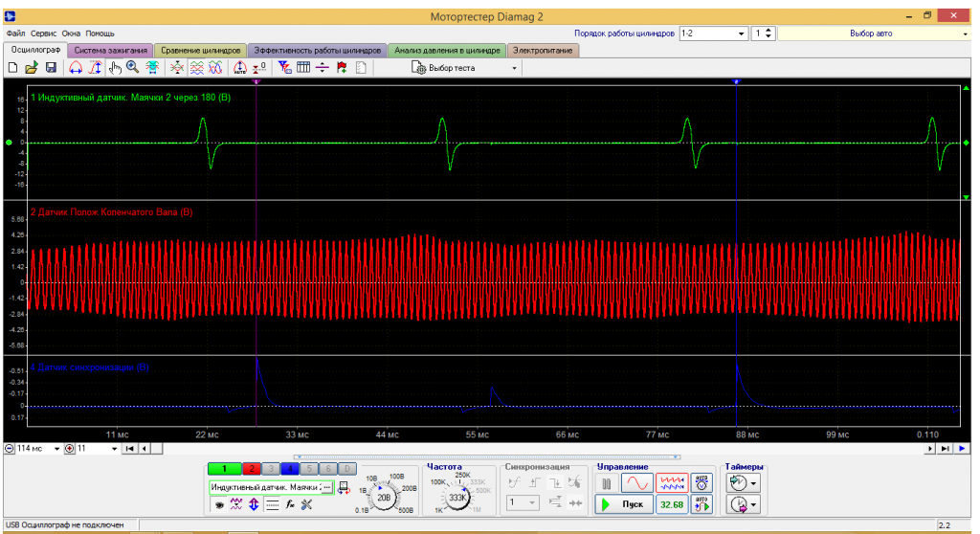This screenshot has width=980, height=534.
Task: Select the hand pan tool
Action: (115, 68)
